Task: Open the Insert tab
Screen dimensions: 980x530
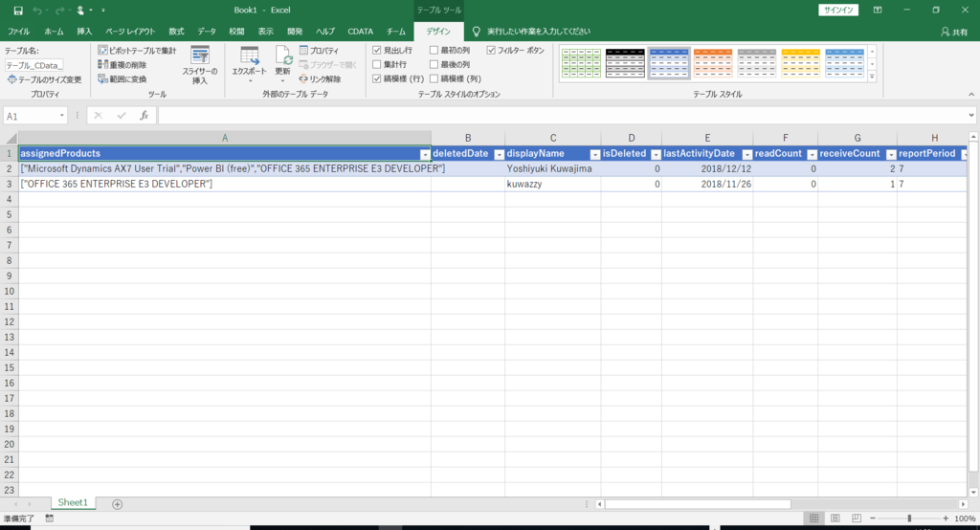Action: 84,32
